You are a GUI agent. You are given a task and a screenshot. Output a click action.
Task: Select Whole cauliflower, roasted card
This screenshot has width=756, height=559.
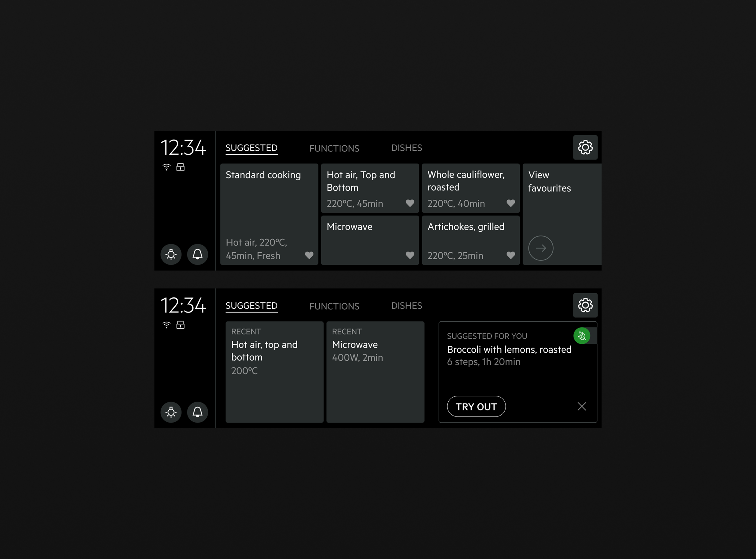point(471,188)
